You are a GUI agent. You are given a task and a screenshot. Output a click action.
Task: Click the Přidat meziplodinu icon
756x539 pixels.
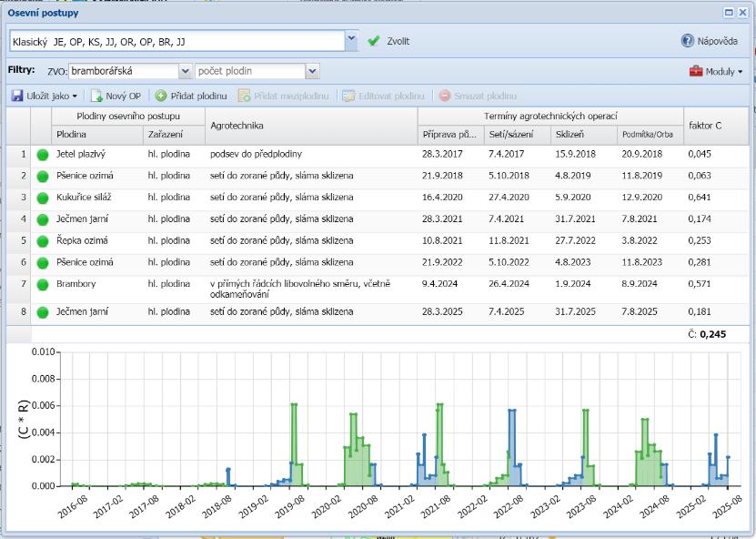244,96
